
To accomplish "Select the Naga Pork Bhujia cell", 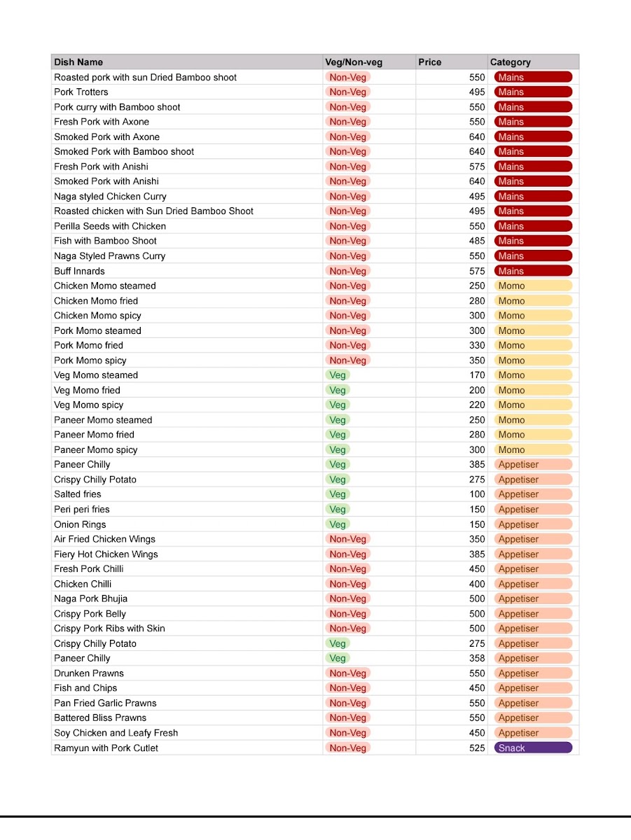I will [187, 598].
